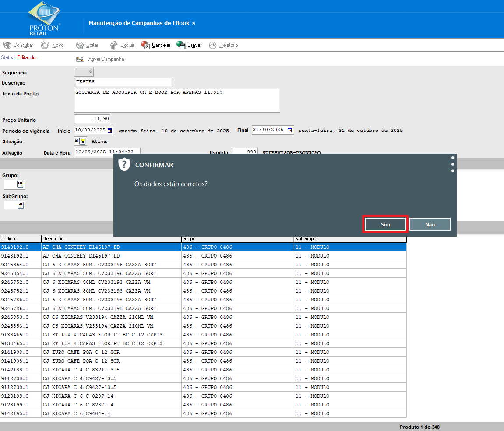Select row with code 9141908.1

tap(203, 361)
